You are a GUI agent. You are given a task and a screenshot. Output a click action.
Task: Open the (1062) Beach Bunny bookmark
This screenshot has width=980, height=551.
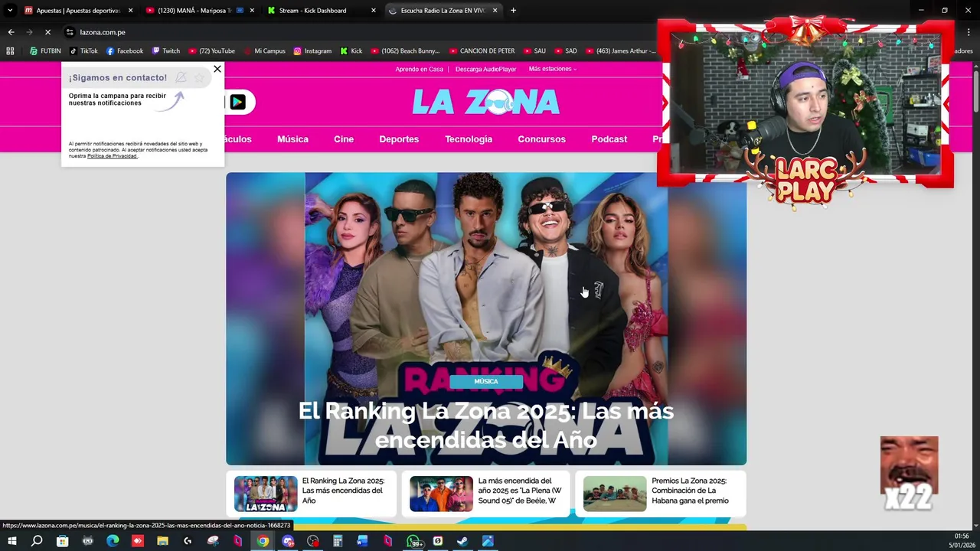[405, 51]
